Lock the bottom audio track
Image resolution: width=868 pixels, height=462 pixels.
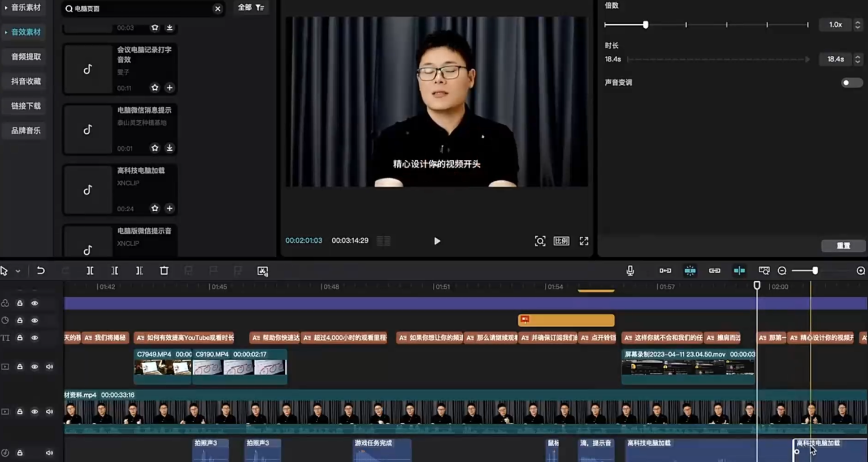click(19, 452)
